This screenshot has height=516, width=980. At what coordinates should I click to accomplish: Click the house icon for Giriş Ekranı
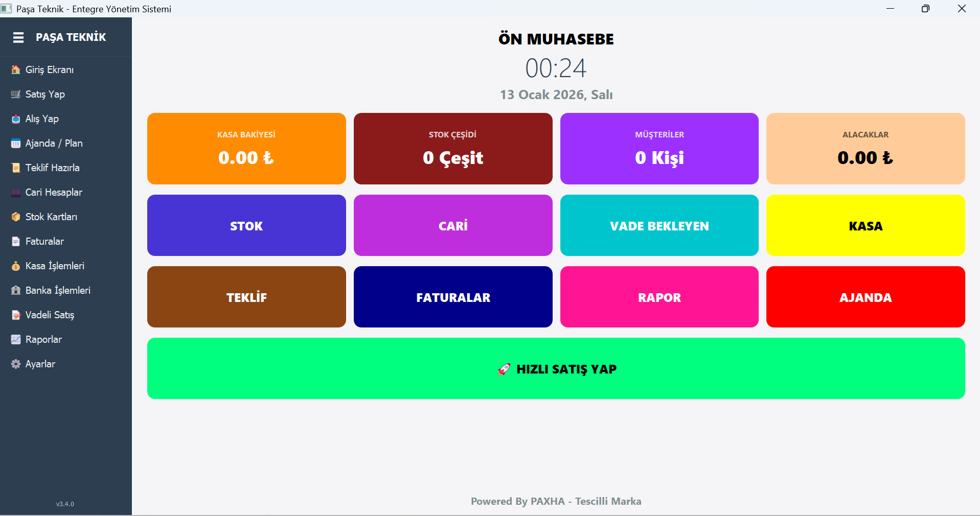(x=16, y=69)
